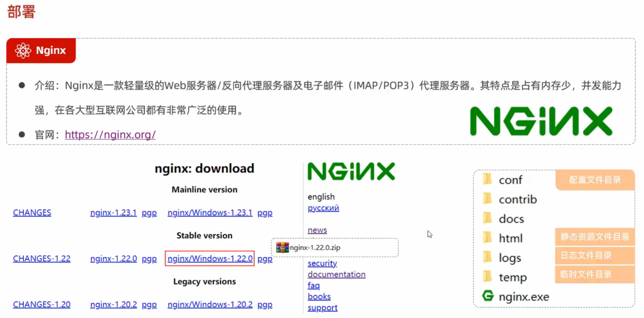Click the nginx: download heading

tap(204, 168)
